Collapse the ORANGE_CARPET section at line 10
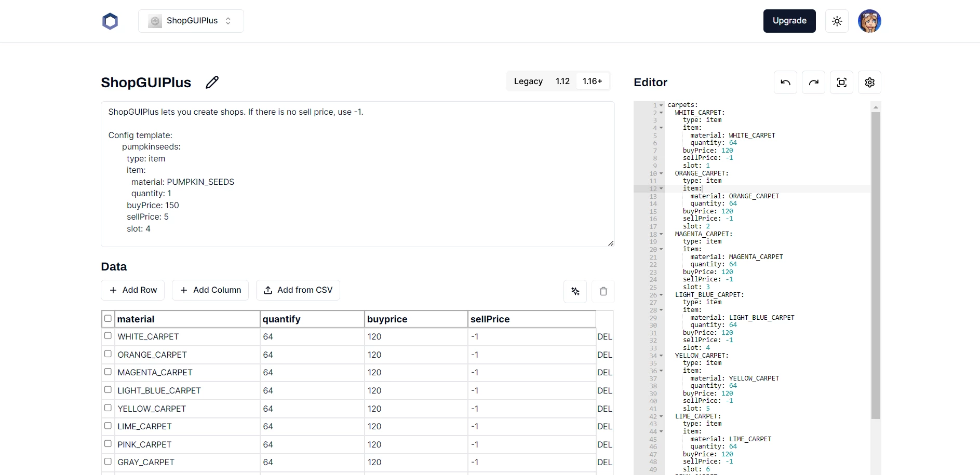The width and height of the screenshot is (980, 475). pos(661,173)
